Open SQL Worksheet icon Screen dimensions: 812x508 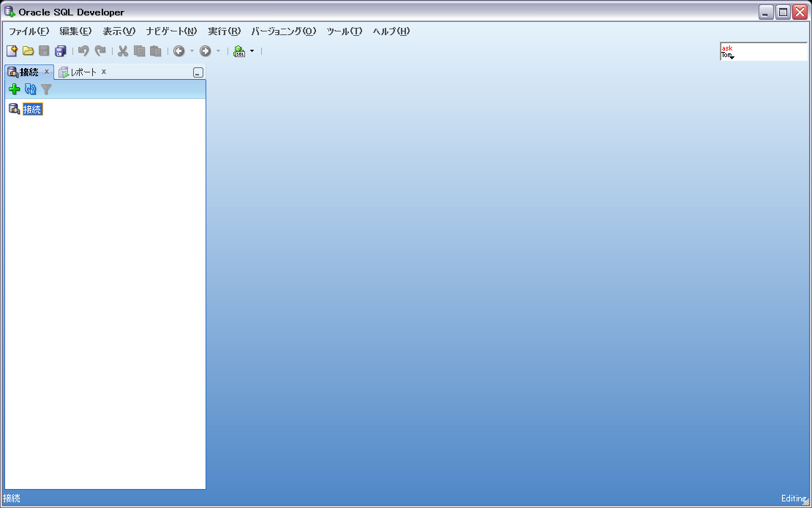click(x=239, y=51)
